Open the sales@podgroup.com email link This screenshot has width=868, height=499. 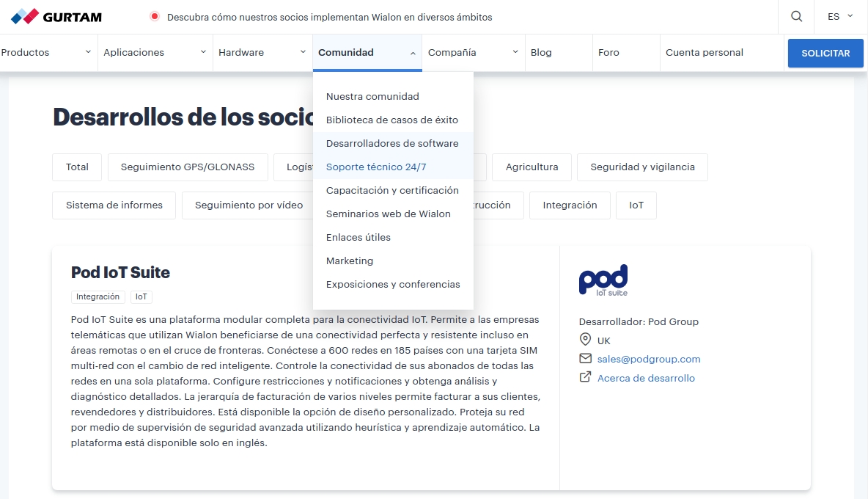pos(648,359)
